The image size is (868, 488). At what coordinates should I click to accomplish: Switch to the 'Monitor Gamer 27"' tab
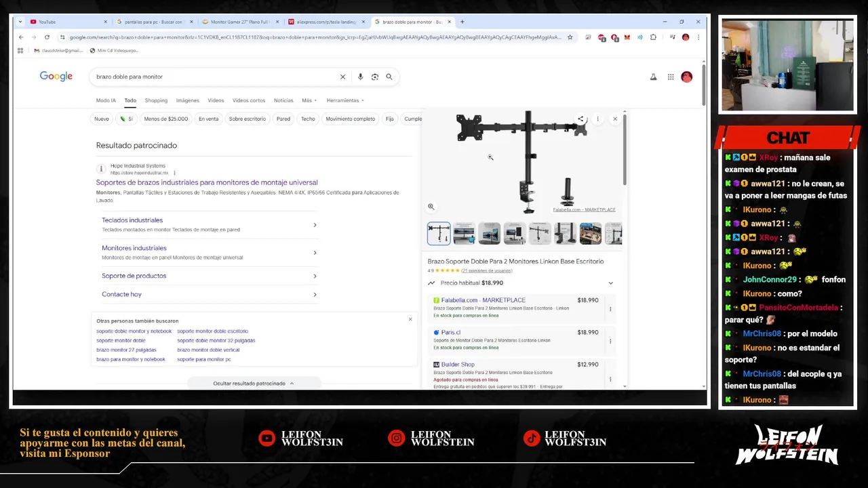[x=239, y=22]
